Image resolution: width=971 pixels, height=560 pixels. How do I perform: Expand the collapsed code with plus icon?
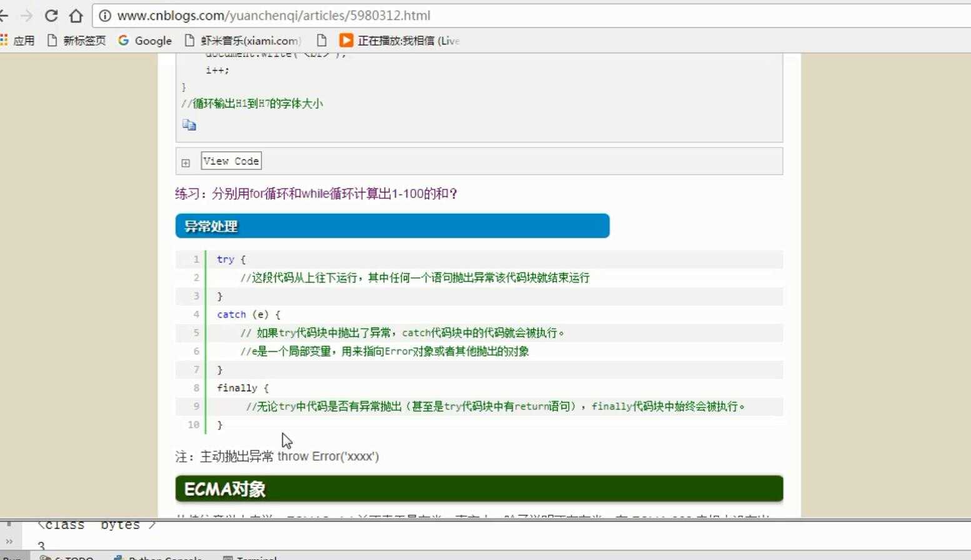click(186, 163)
